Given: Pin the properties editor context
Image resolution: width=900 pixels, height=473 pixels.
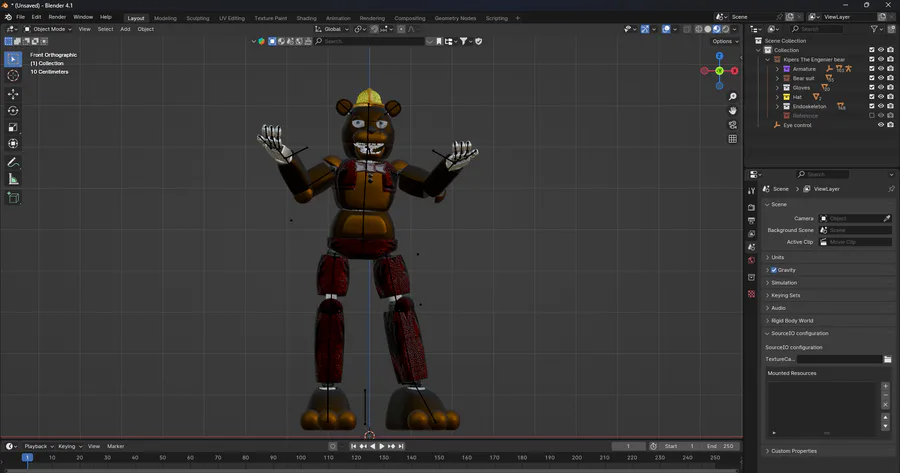Looking at the screenshot, I should (891, 189).
